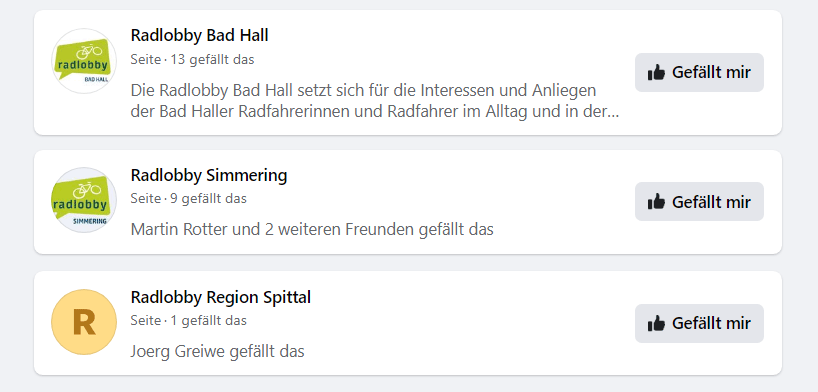Viewport: 818px width, 392px height.
Task: Click the Bad Hall description text snippet
Action: pos(375,101)
